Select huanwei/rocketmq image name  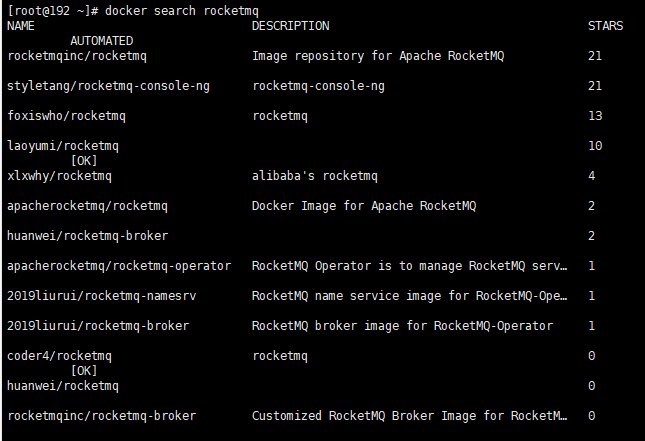point(63,386)
